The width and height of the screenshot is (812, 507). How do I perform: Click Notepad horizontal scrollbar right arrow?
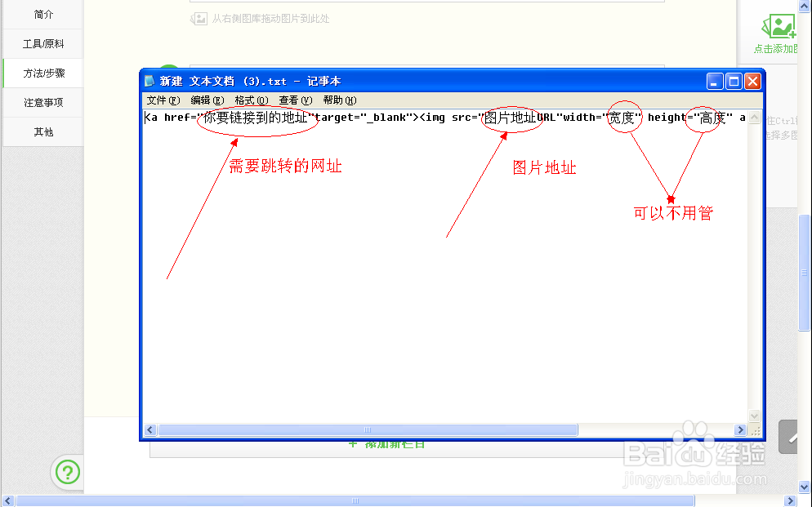click(740, 430)
